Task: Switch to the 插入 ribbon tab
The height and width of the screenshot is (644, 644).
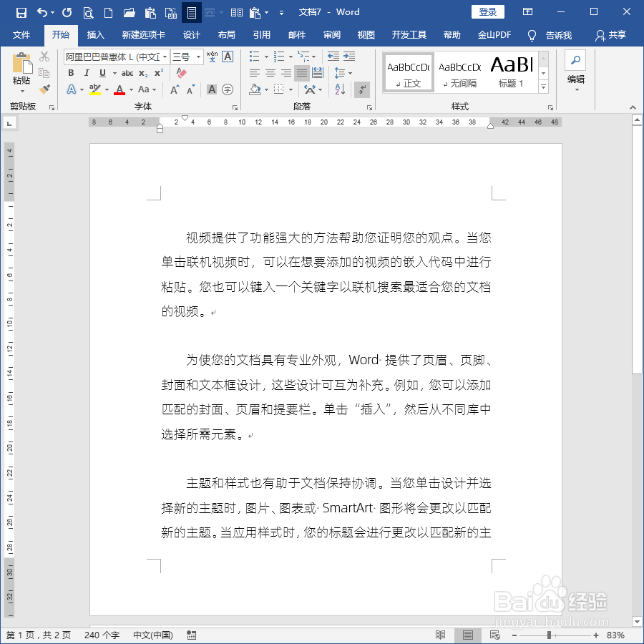Action: tap(95, 34)
